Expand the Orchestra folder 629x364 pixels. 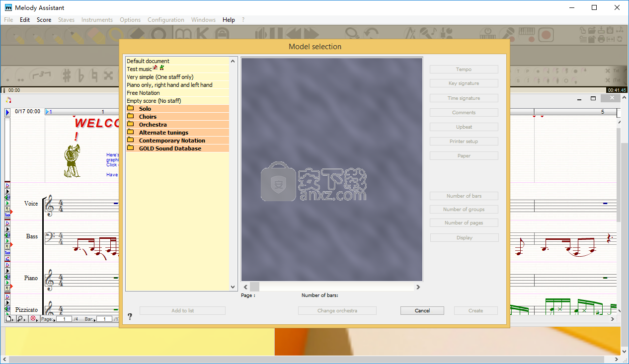(177, 125)
